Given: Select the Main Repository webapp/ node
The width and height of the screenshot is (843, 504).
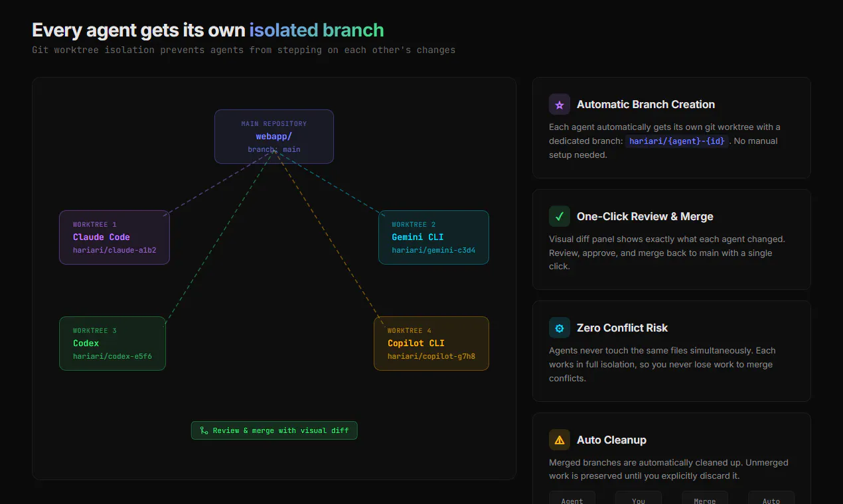Looking at the screenshot, I should point(274,137).
